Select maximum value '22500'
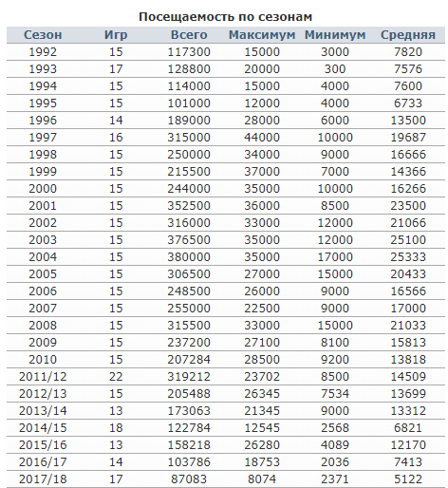Screen dimensions: 448x488 pos(262,309)
